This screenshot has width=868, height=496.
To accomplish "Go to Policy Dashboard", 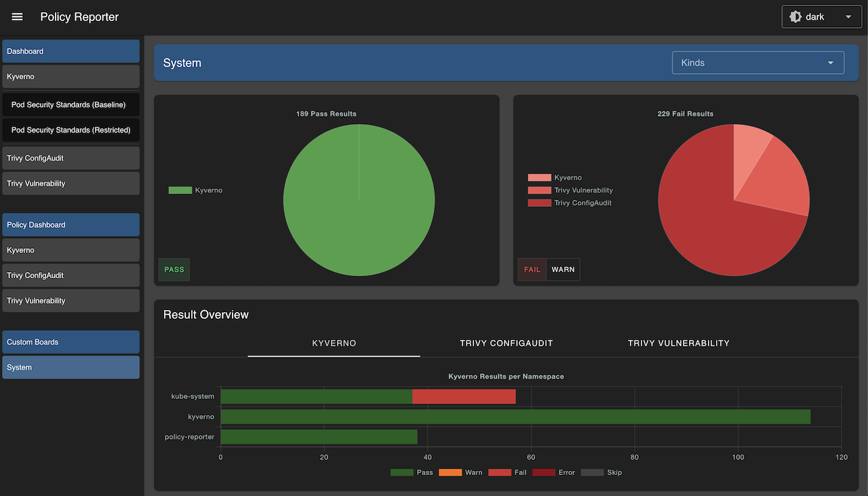I will pos(71,225).
